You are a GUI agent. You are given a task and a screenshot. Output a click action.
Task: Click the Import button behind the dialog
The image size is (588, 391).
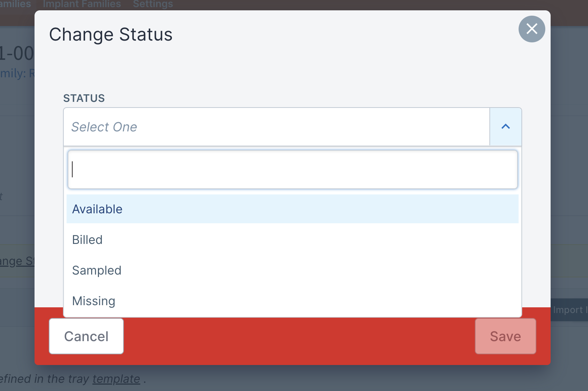(x=569, y=310)
